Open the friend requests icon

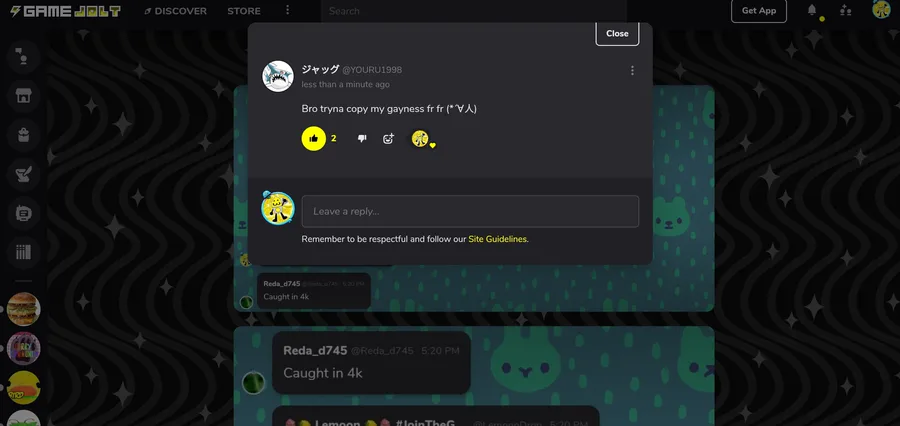(x=845, y=10)
